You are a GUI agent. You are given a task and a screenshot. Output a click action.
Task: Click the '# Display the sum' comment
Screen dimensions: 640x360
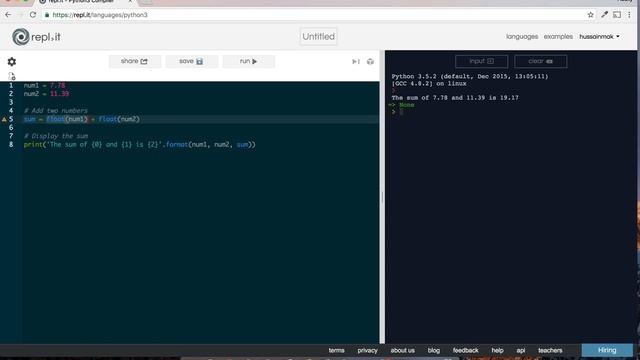pyautogui.click(x=56, y=136)
